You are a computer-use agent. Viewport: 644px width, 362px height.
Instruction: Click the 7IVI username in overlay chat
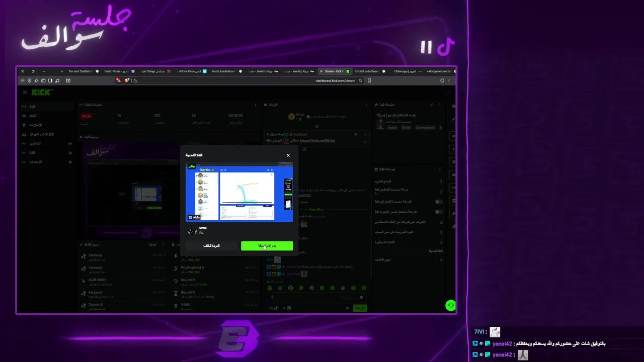click(x=479, y=332)
